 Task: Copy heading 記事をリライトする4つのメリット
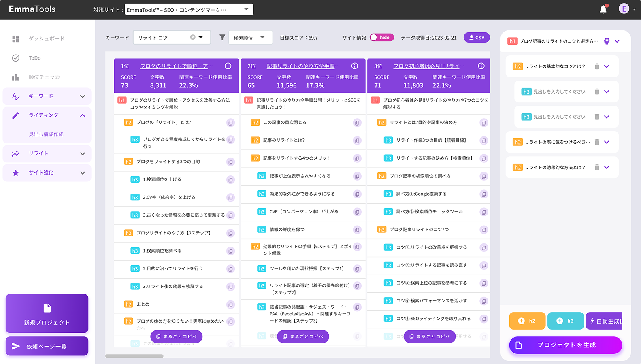[x=357, y=158]
